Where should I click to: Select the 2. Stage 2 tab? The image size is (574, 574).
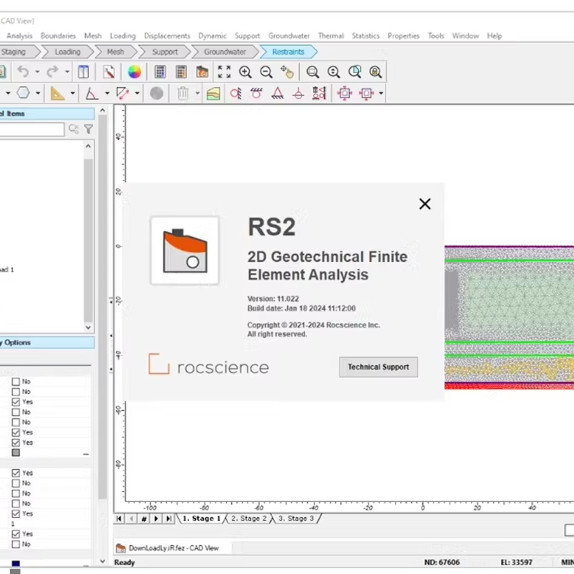(249, 518)
